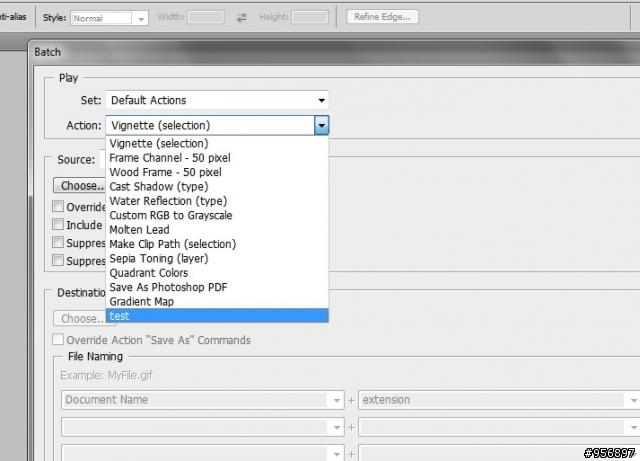This screenshot has height=461, width=640.
Task: Click the Height input field
Action: click(310, 17)
